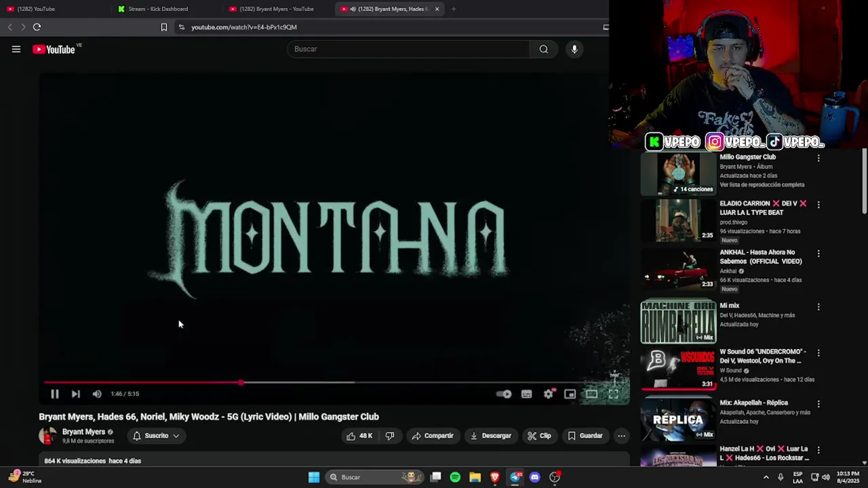Open options for ELADIO CARRION type beat
The image size is (868, 488).
click(818, 205)
